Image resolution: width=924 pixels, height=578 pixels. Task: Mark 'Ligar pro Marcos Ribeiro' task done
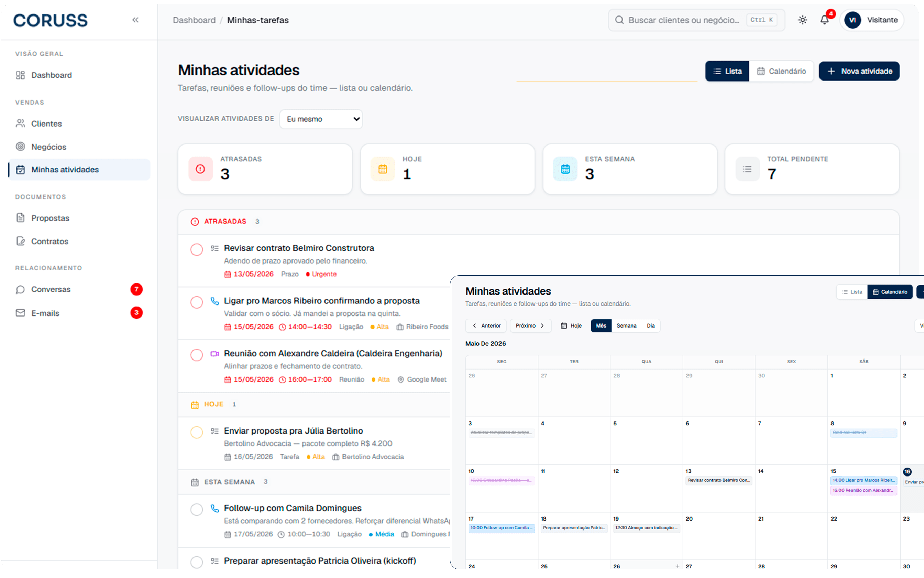197,302
